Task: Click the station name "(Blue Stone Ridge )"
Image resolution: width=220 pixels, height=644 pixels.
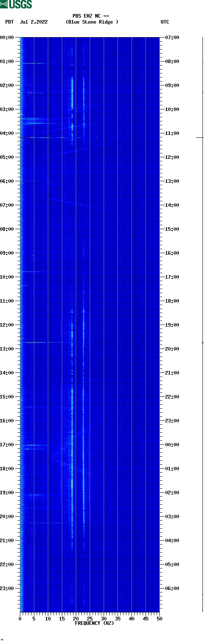Action: tap(92, 22)
